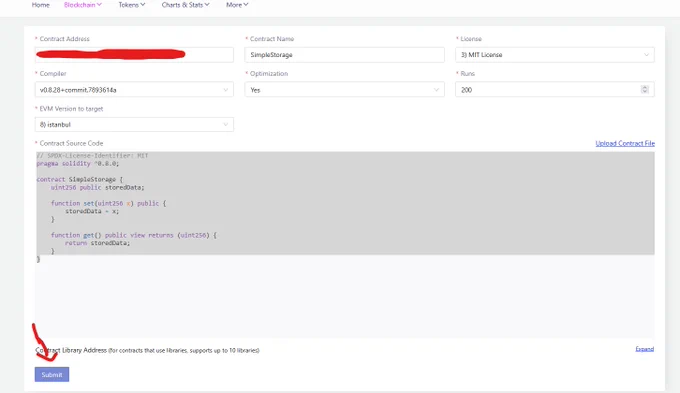
Task: Click the Runs field showing 200
Action: tap(555, 90)
